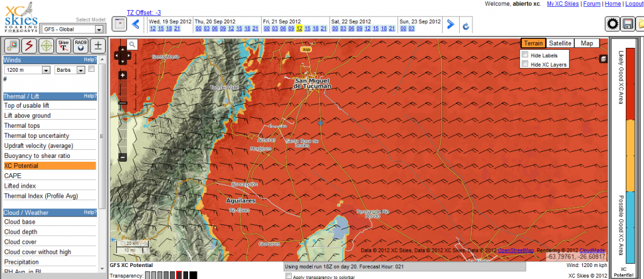Click the refresh forecast icon
Image resolution: width=644 pixels, height=279 pixels.
click(465, 26)
